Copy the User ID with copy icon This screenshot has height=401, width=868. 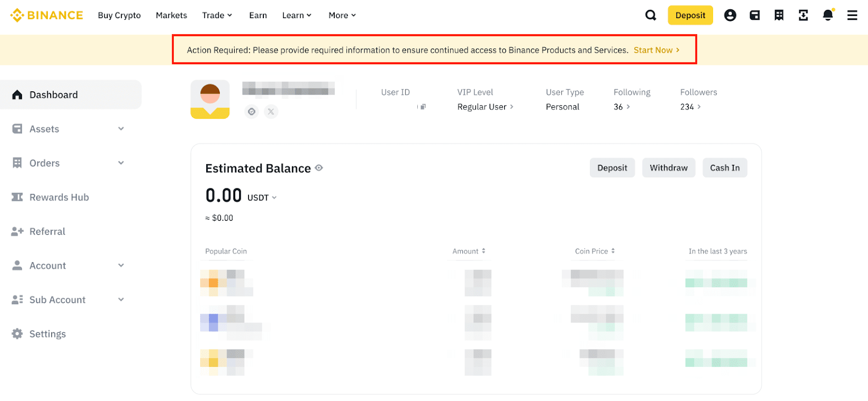click(422, 107)
